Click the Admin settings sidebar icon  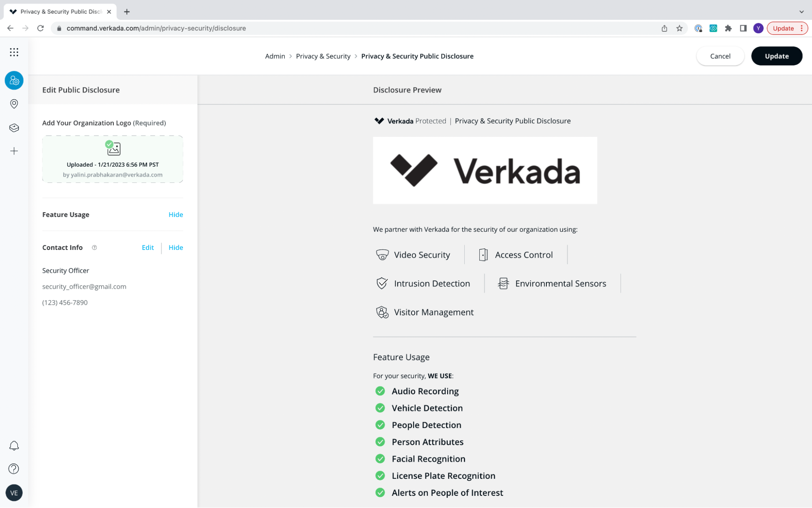click(x=14, y=80)
